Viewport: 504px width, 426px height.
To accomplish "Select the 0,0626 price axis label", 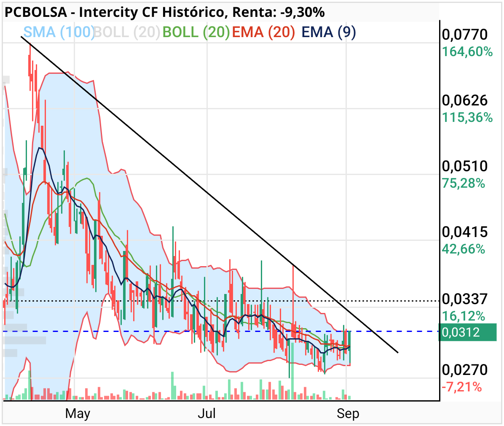I will tap(465, 100).
